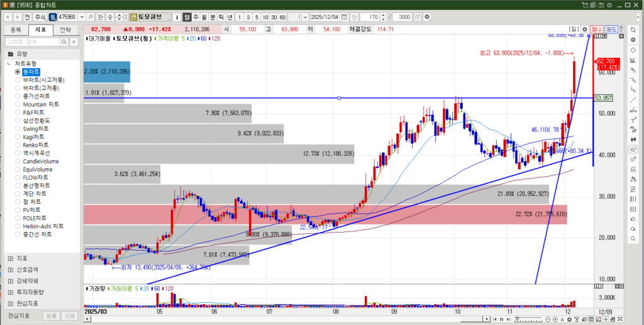The height and width of the screenshot is (325, 644).
Task: Select the 봉차트 chart type radio button
Action: 18,72
